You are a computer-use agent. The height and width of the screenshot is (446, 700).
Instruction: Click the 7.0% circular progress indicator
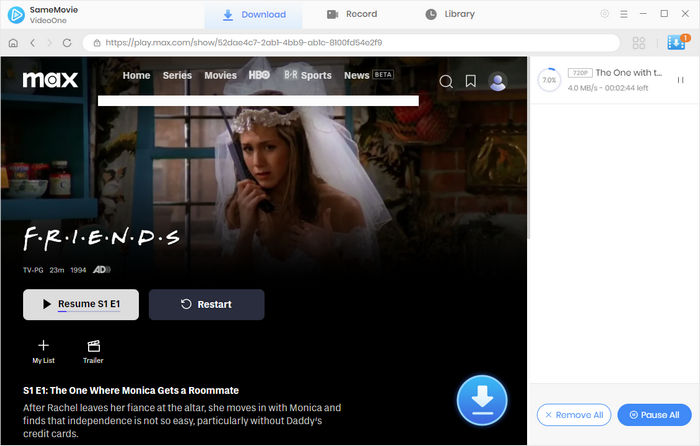point(549,80)
